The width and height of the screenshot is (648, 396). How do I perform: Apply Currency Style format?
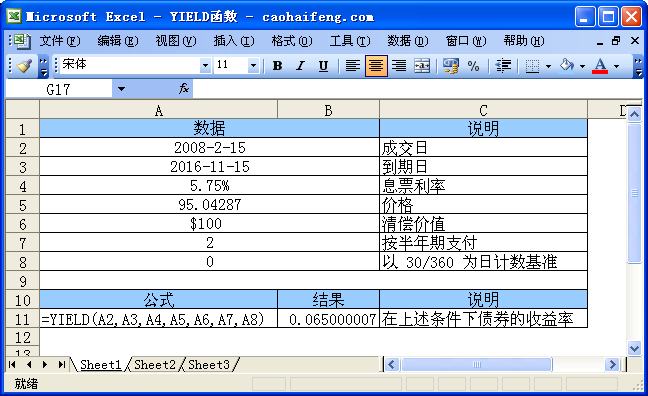point(451,66)
